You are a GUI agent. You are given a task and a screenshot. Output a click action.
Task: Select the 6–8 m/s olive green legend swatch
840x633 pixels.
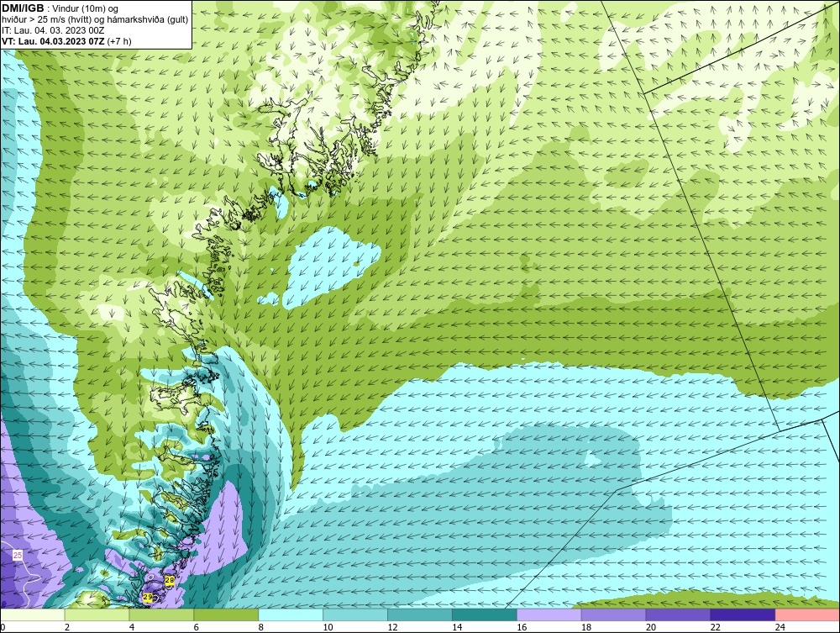pyautogui.click(x=226, y=615)
